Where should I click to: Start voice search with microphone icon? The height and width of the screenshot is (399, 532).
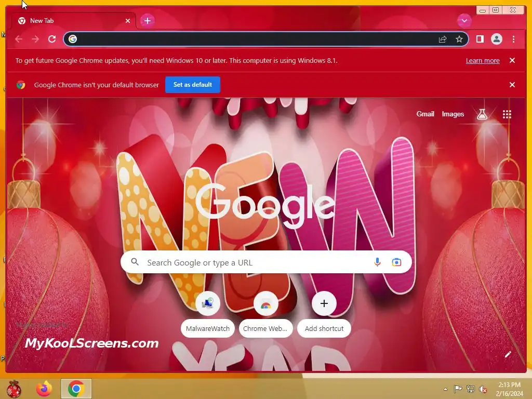[377, 262]
